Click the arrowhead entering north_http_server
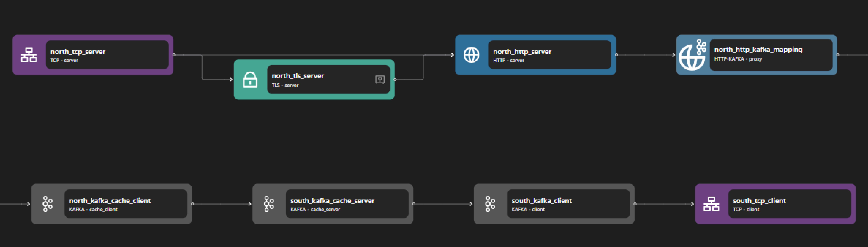Viewport: 868px width, 247px height. pyautogui.click(x=452, y=55)
